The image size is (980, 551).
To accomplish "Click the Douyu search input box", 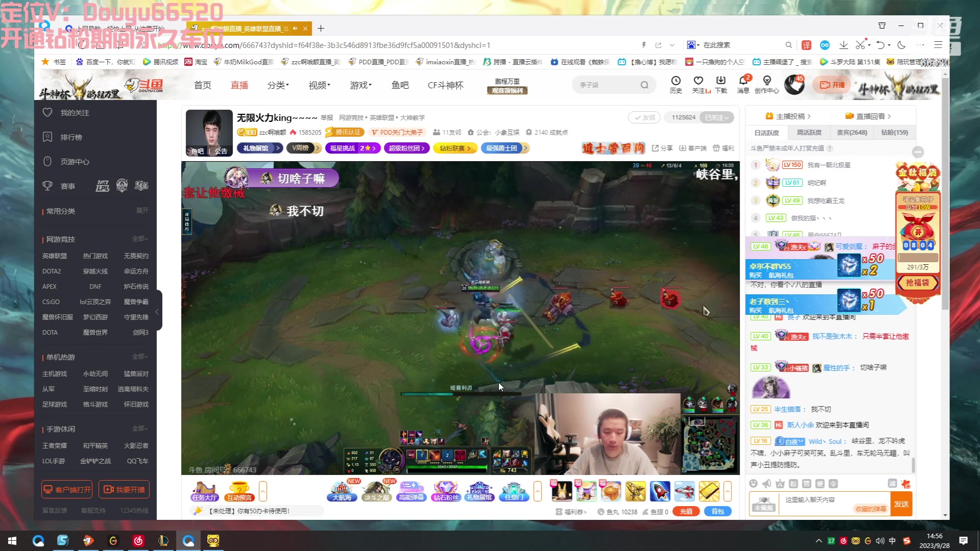I will coord(607,85).
